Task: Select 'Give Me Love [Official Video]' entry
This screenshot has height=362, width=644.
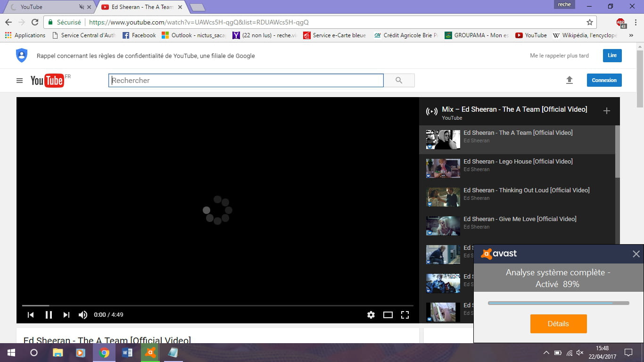Action: pos(517,226)
